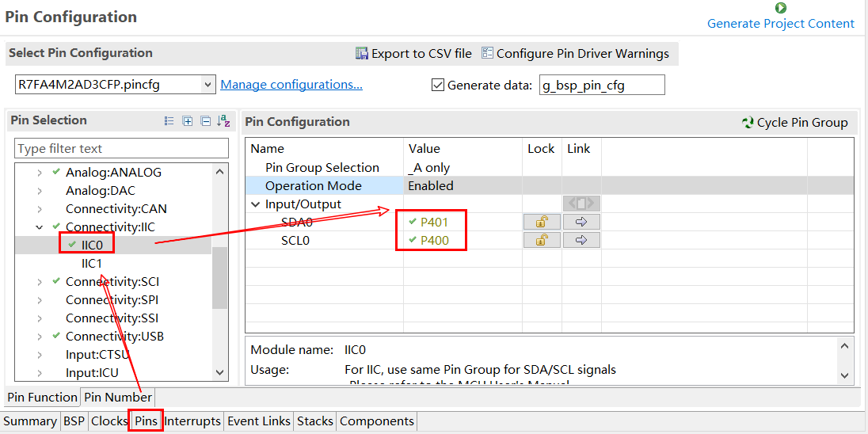The width and height of the screenshot is (868, 434).
Task: Switch to the Interrupts tab
Action: coord(192,421)
